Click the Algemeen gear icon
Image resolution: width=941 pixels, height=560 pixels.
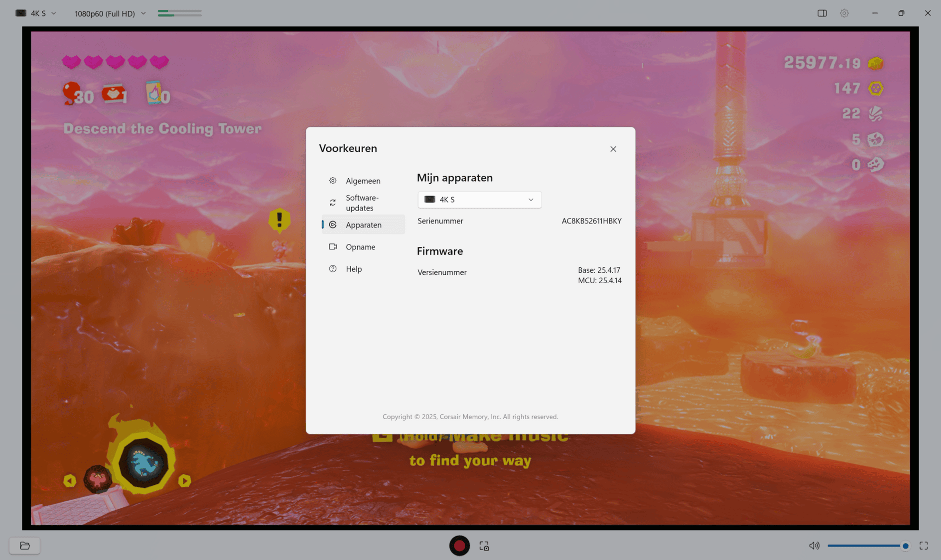coord(333,181)
